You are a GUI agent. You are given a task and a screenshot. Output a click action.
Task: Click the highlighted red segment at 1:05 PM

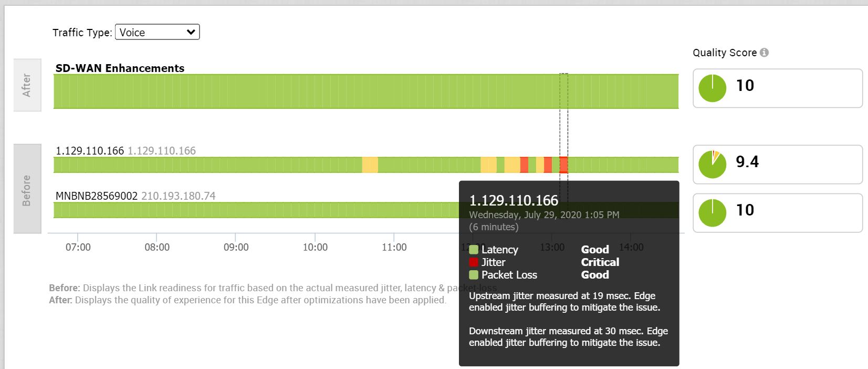click(x=563, y=165)
